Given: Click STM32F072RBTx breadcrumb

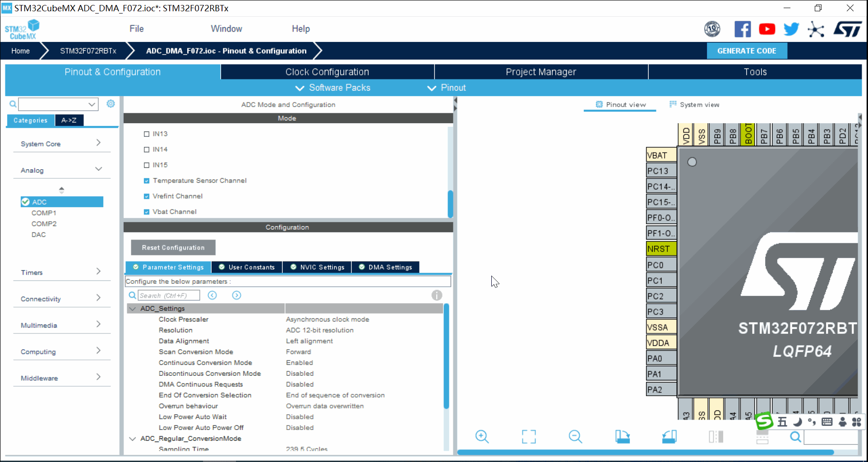Looking at the screenshot, I should click(x=88, y=51).
